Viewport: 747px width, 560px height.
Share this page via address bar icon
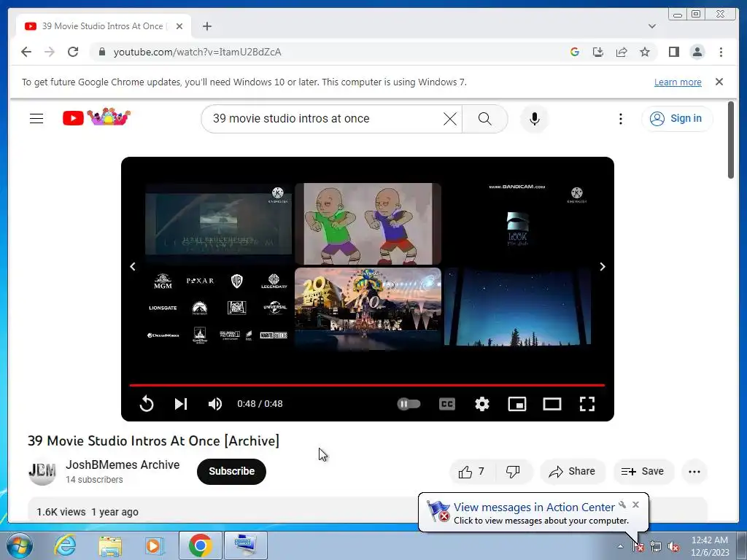point(622,52)
